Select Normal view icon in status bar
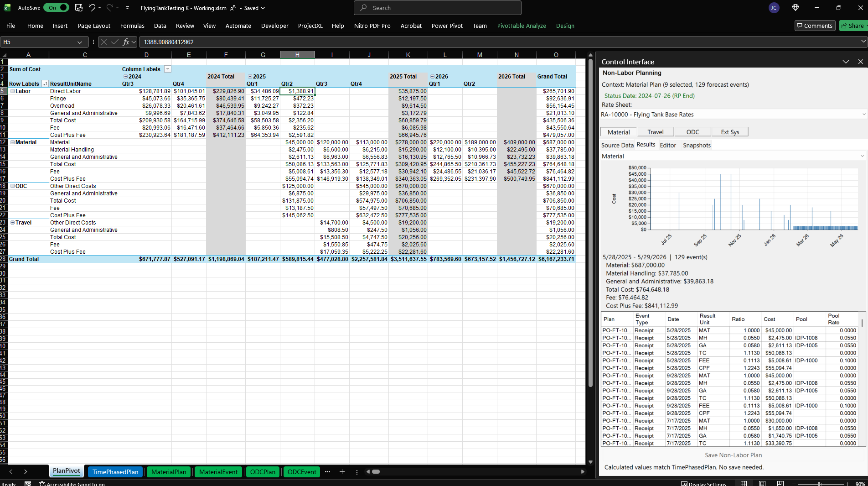The image size is (868, 486). tap(744, 483)
